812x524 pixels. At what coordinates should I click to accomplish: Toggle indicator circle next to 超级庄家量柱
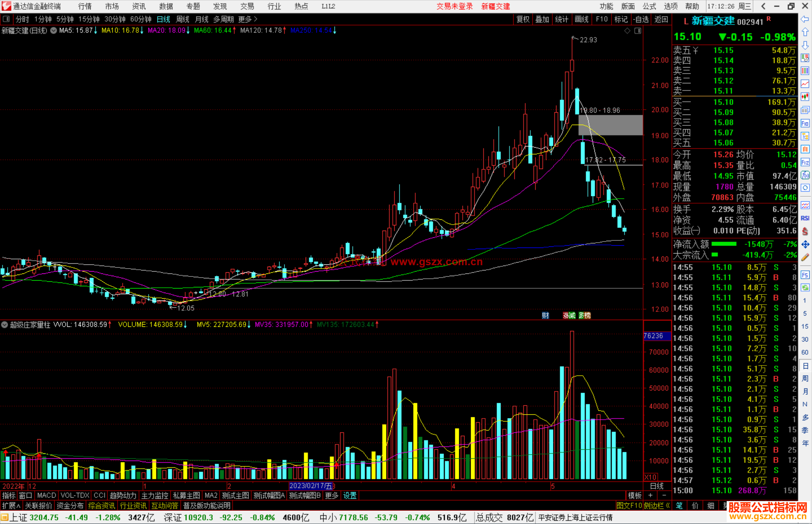click(x=5, y=325)
